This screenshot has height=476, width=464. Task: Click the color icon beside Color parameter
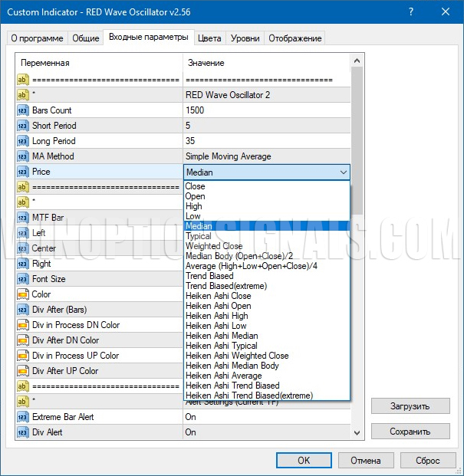22,294
